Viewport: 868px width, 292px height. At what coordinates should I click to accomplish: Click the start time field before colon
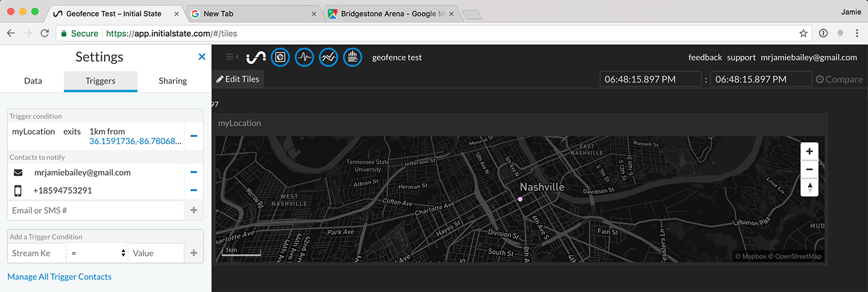[650, 79]
